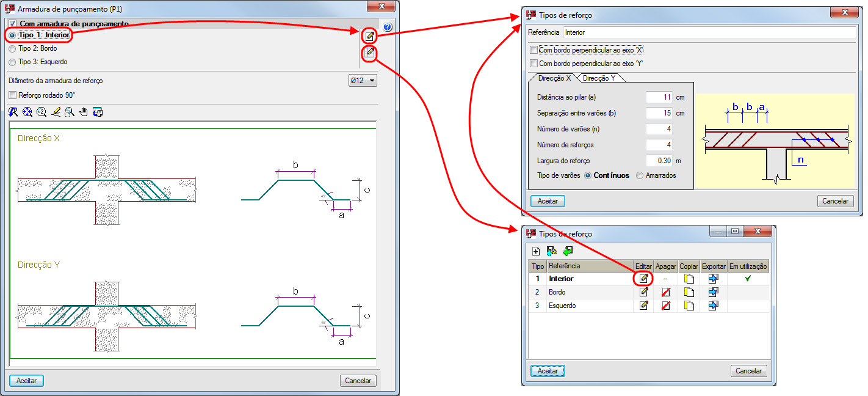Check 'Com bordo perpendicular ao eixo X'
The height and width of the screenshot is (396, 868).
(x=534, y=50)
